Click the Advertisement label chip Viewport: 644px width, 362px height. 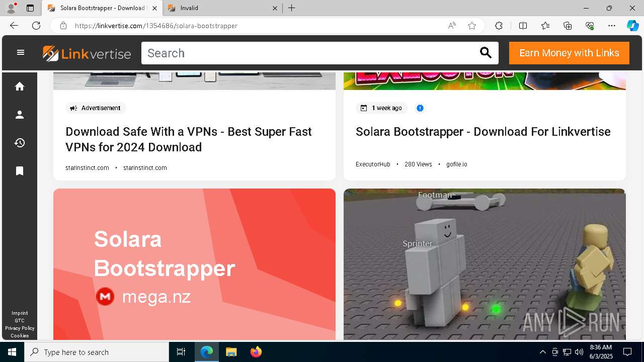point(96,108)
